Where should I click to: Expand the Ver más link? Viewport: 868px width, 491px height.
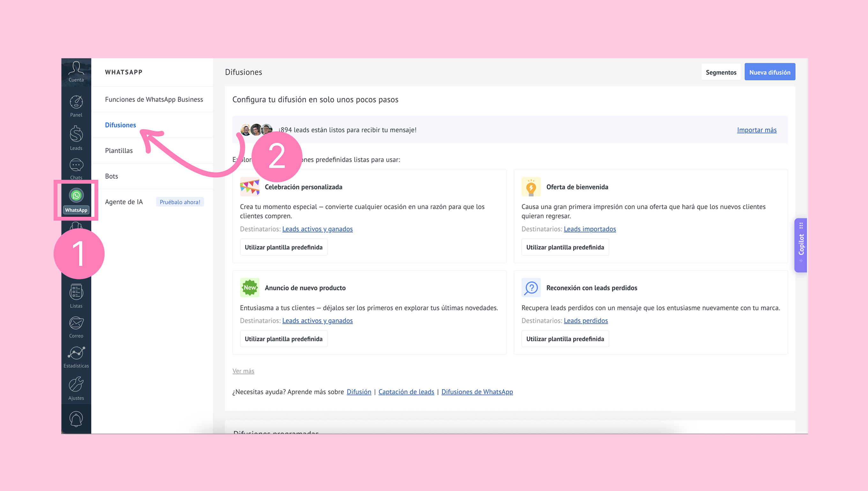(x=243, y=370)
